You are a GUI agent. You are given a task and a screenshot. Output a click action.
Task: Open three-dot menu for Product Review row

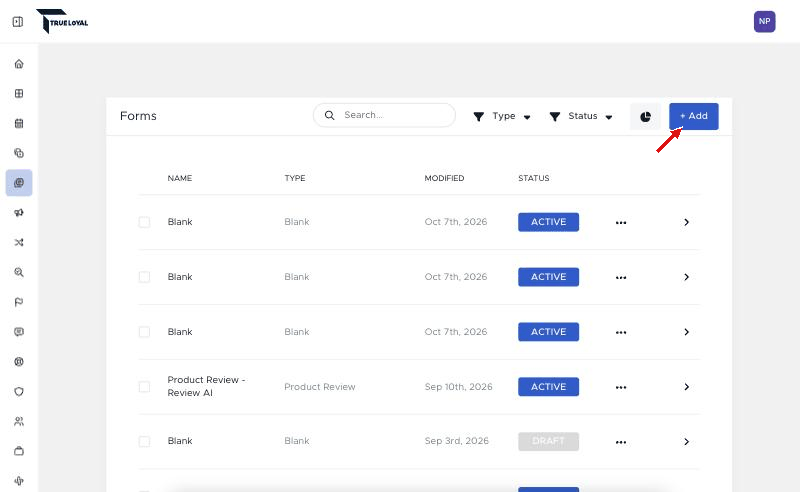pos(621,387)
